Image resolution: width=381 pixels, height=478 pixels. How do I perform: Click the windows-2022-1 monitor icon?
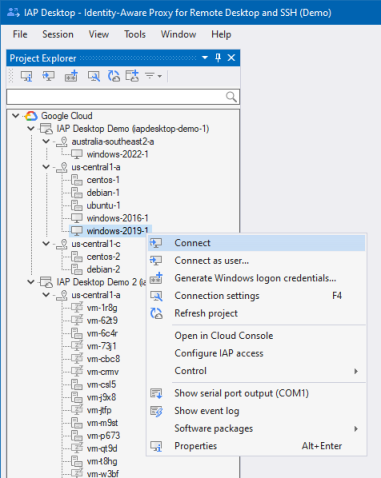point(77,154)
